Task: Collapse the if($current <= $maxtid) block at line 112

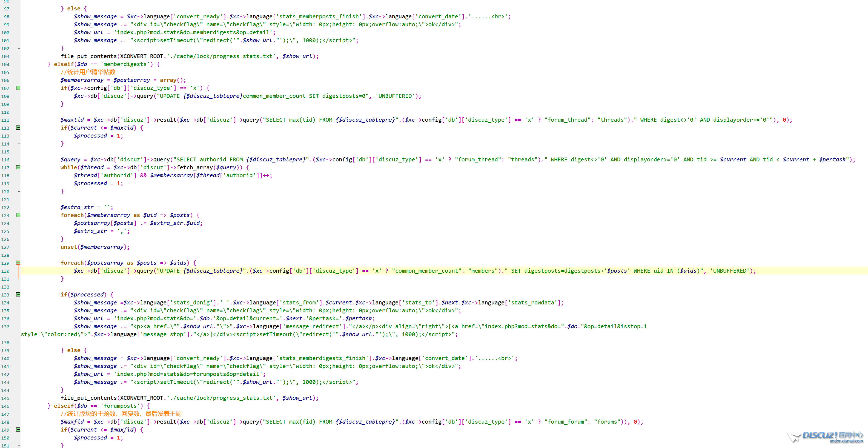Action: (19, 128)
